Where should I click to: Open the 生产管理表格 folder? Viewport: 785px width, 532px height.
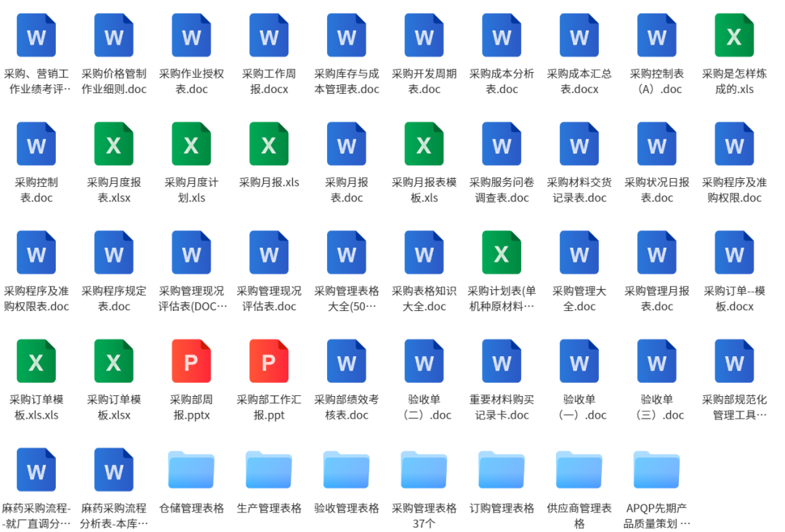coord(269,469)
